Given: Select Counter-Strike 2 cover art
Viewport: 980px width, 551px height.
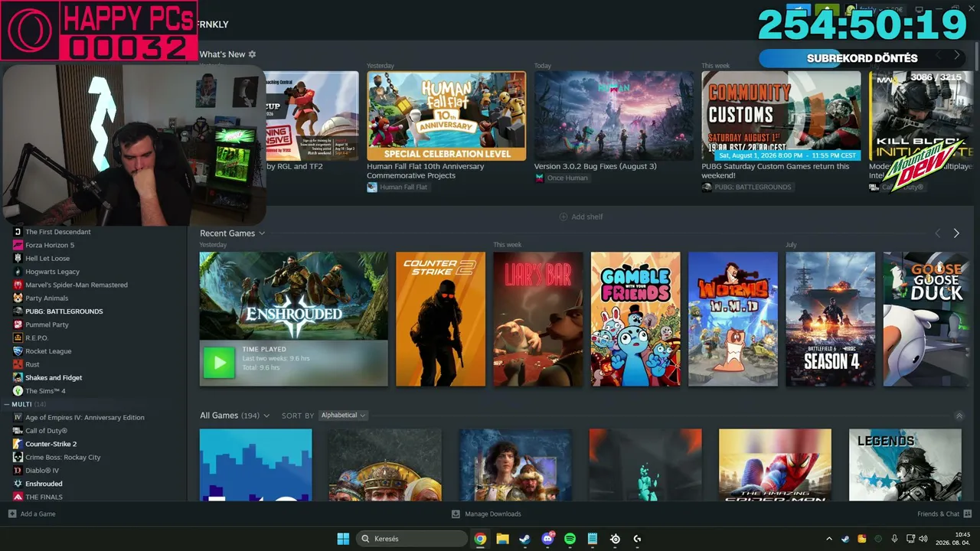Looking at the screenshot, I should pos(440,319).
